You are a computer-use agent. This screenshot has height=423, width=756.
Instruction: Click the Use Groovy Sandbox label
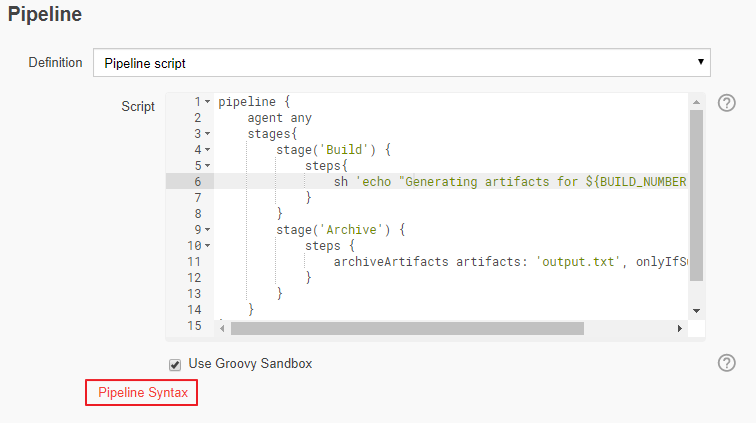250,363
